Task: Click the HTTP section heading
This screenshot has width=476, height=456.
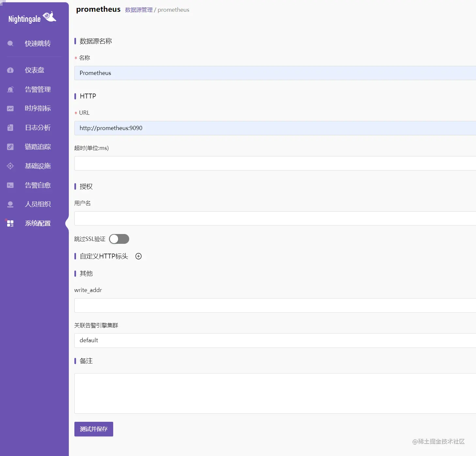Action: 88,96
